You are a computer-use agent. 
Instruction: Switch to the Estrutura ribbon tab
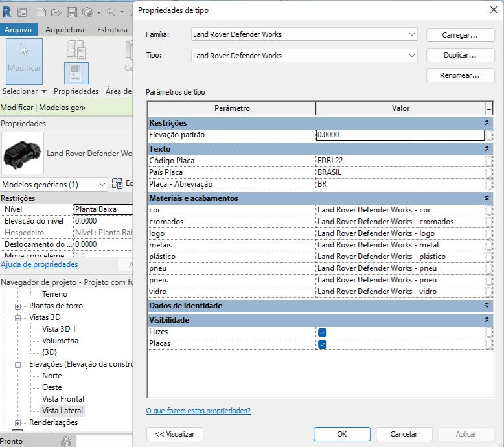pyautogui.click(x=112, y=30)
